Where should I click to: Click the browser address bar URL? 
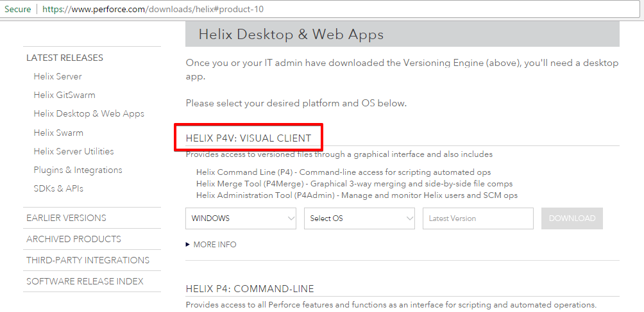[x=153, y=9]
